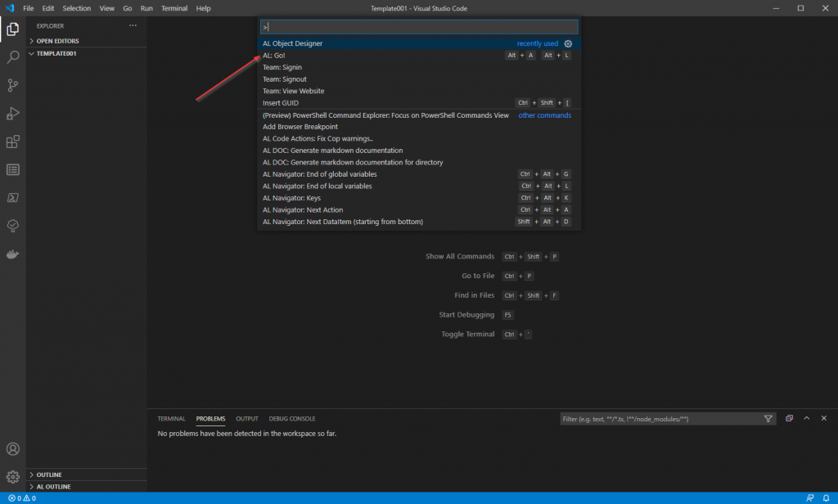The height and width of the screenshot is (504, 838).
Task: Select AL Navigator: End of local variables
Action: click(x=419, y=186)
